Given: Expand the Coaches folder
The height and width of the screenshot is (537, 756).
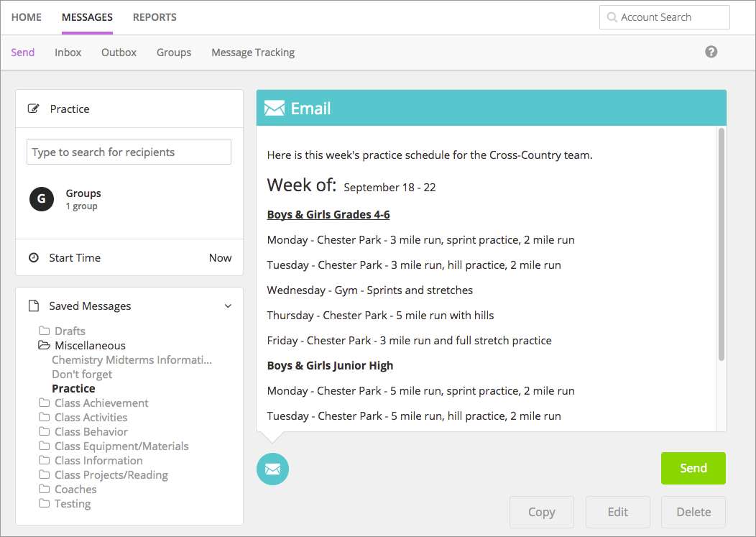Looking at the screenshot, I should [x=75, y=490].
